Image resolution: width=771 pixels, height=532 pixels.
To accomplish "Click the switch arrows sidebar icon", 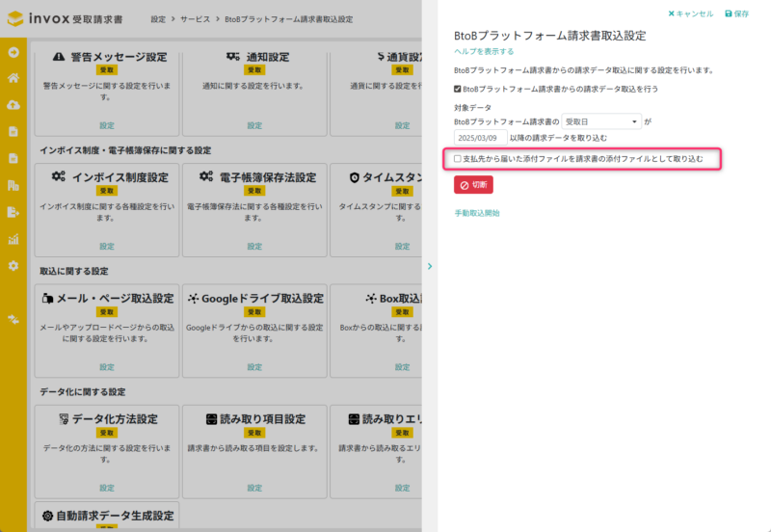I will [13, 320].
